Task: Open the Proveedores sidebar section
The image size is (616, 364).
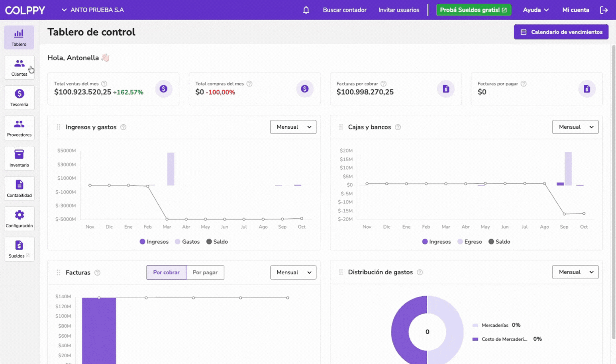Action: pyautogui.click(x=19, y=128)
